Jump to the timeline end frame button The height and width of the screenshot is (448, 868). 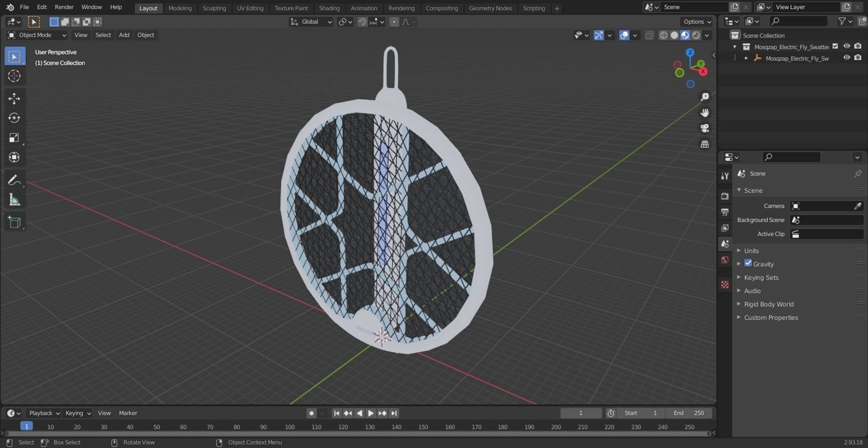(x=394, y=413)
